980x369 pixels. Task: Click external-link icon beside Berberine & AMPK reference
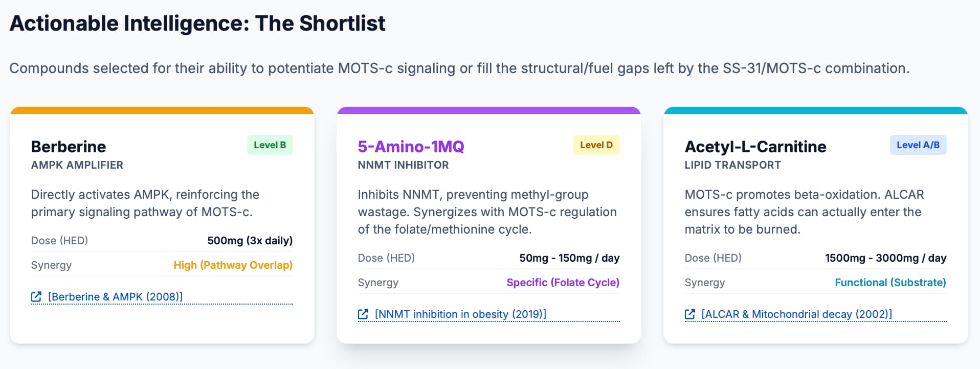(x=36, y=297)
